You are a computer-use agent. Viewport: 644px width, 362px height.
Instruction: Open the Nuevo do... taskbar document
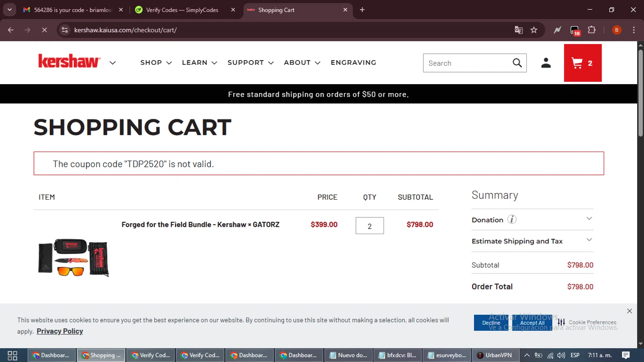click(348, 356)
